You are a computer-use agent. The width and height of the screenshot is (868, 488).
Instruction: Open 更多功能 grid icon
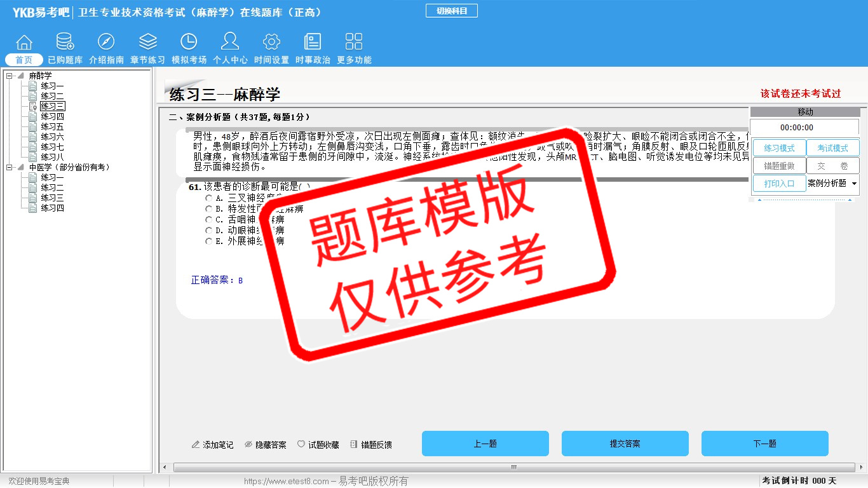(353, 43)
